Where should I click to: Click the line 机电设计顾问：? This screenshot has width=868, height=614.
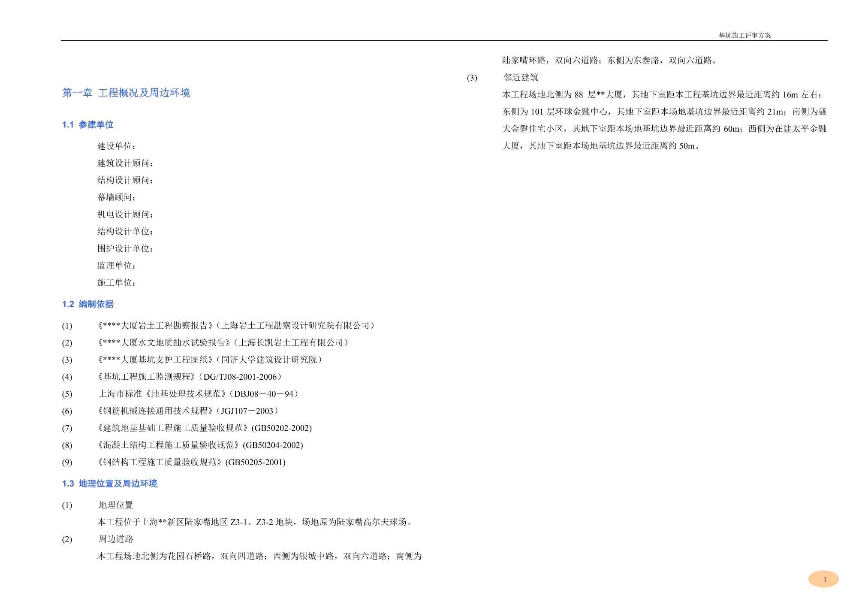(x=126, y=215)
